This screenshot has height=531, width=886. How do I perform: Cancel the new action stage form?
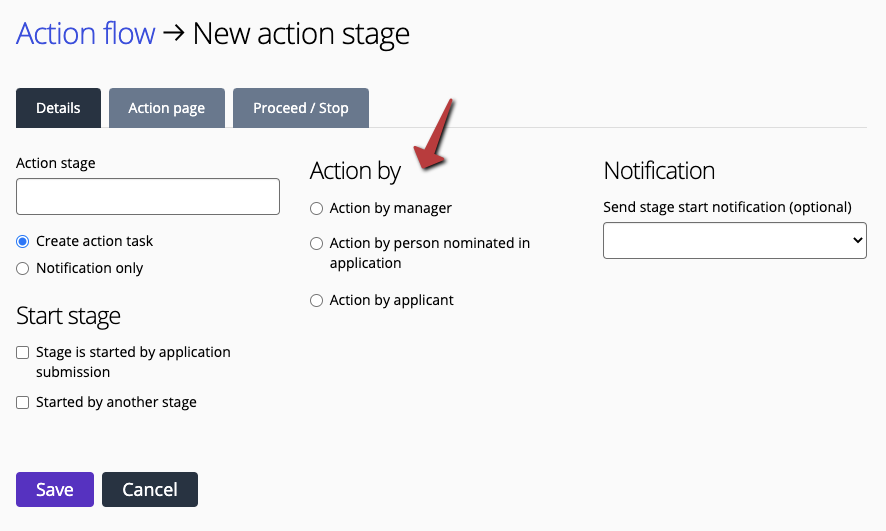(x=150, y=489)
